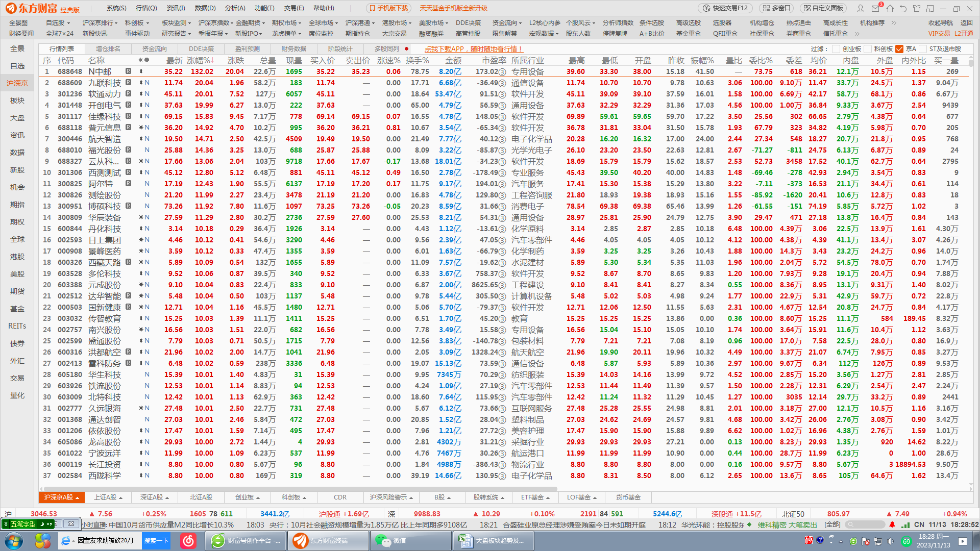Click the circled 3 after 软通动力's P/E
980x551 pixels.
[502, 94]
